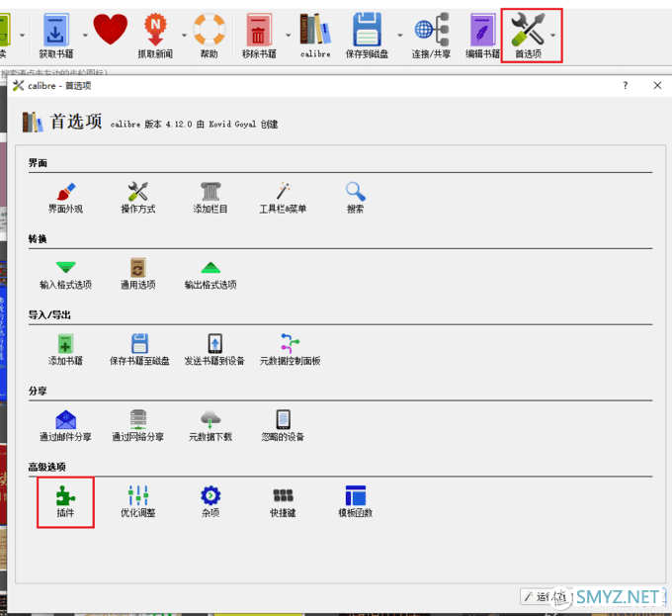The image size is (672, 616).
Task: Expand the 获取书籍 dropdown arrow
Action: [x=85, y=36]
